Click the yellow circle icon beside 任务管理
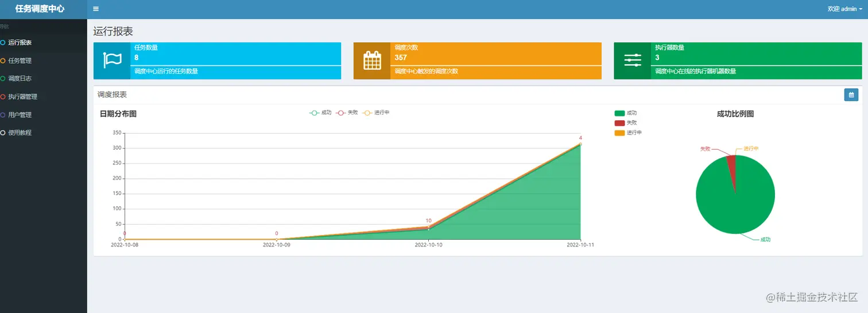868x313 pixels. (3, 61)
